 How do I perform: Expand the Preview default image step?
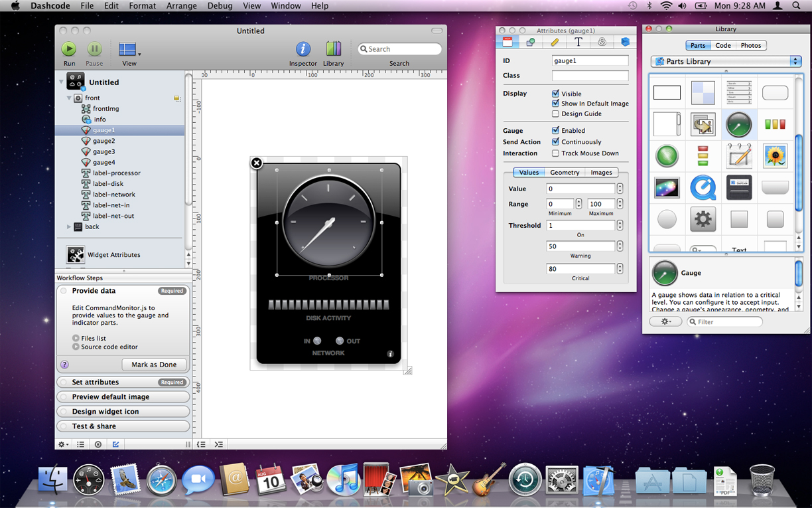click(123, 396)
